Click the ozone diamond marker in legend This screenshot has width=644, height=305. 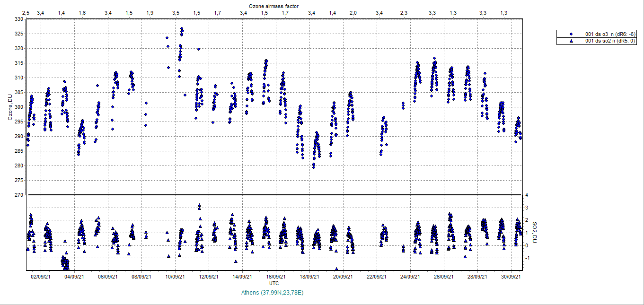571,34
